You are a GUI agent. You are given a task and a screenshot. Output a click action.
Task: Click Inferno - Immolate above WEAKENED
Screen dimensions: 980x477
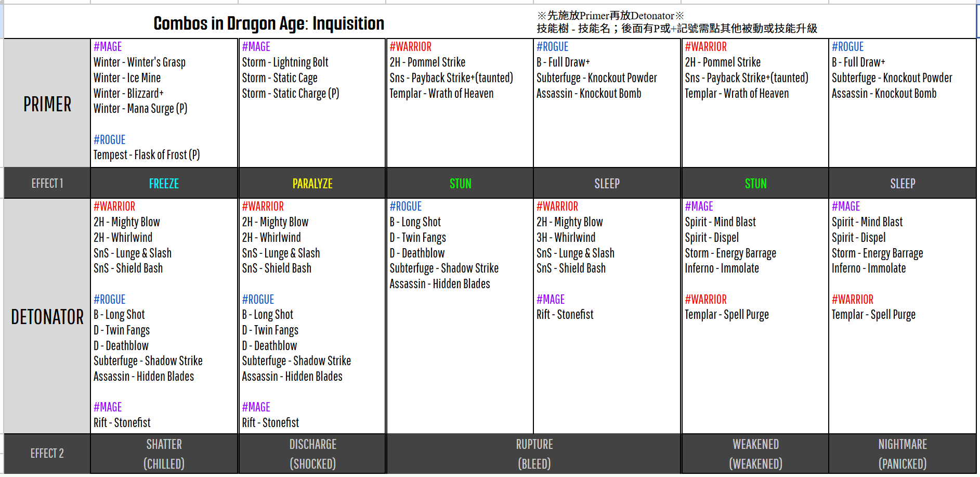coord(722,268)
